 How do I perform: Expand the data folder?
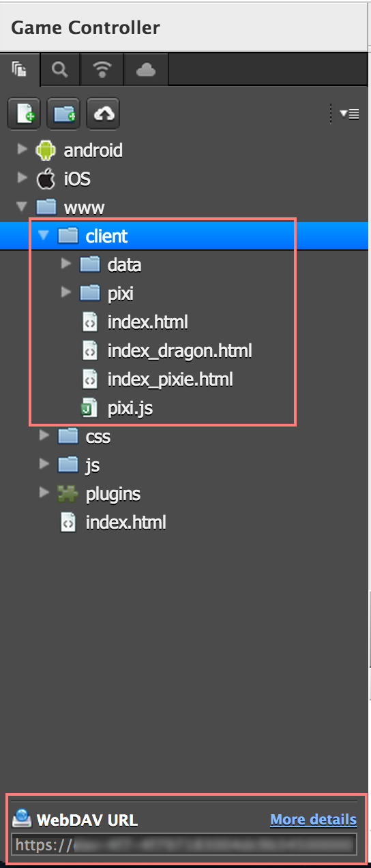click(66, 263)
